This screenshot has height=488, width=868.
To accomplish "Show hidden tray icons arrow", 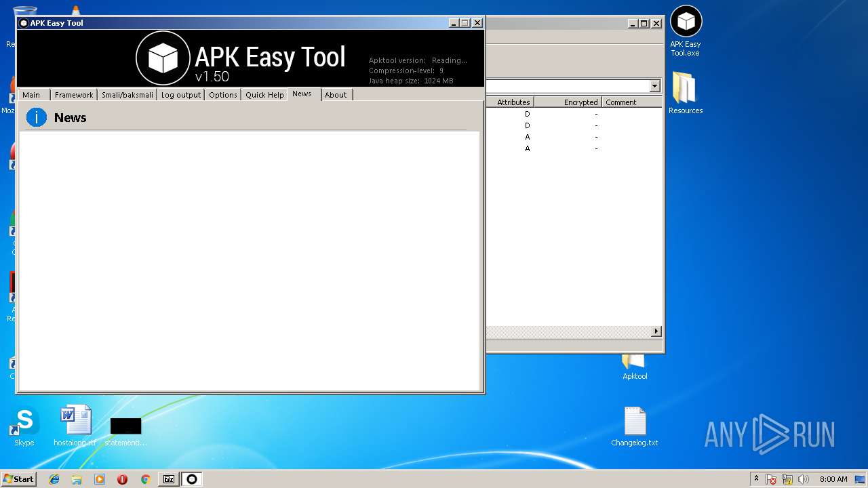I will pos(756,479).
